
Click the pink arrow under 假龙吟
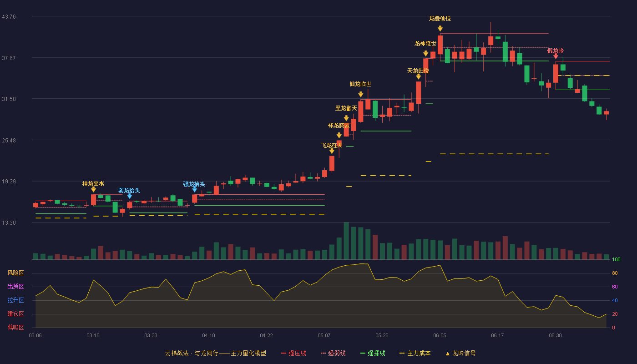556,56
